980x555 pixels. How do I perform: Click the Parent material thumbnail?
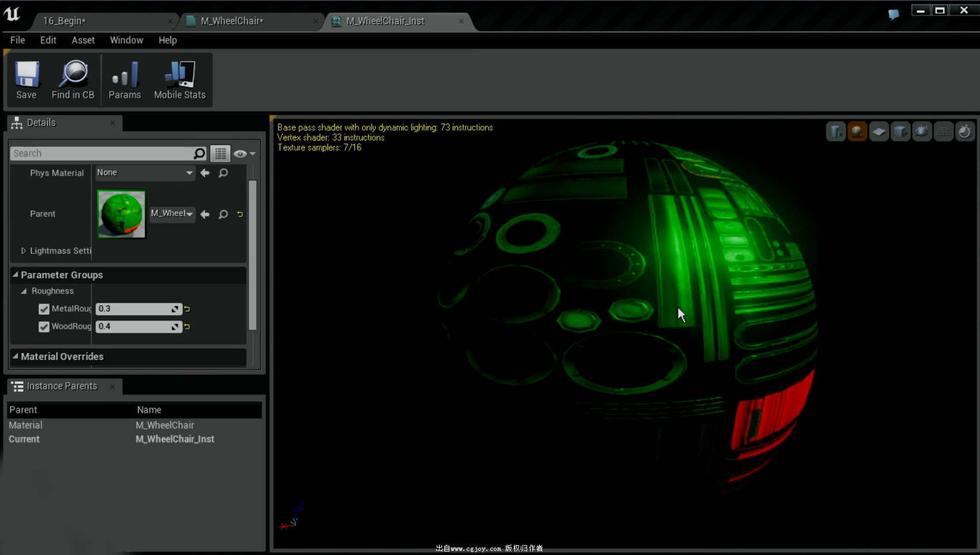[121, 214]
